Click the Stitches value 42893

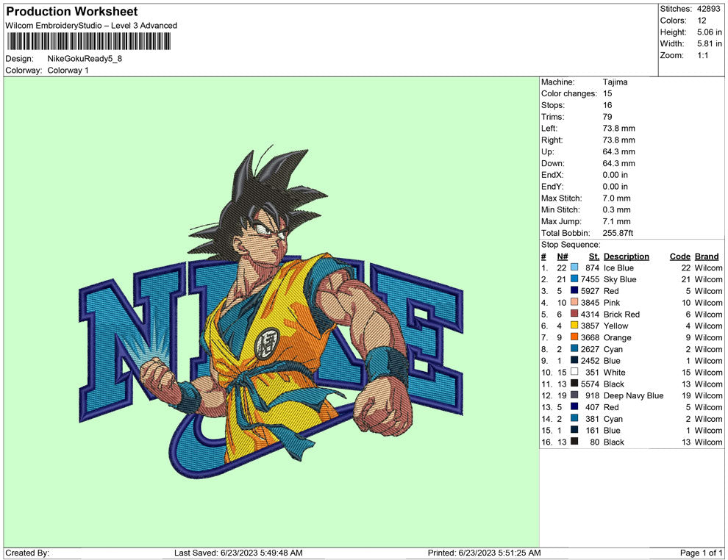point(710,9)
